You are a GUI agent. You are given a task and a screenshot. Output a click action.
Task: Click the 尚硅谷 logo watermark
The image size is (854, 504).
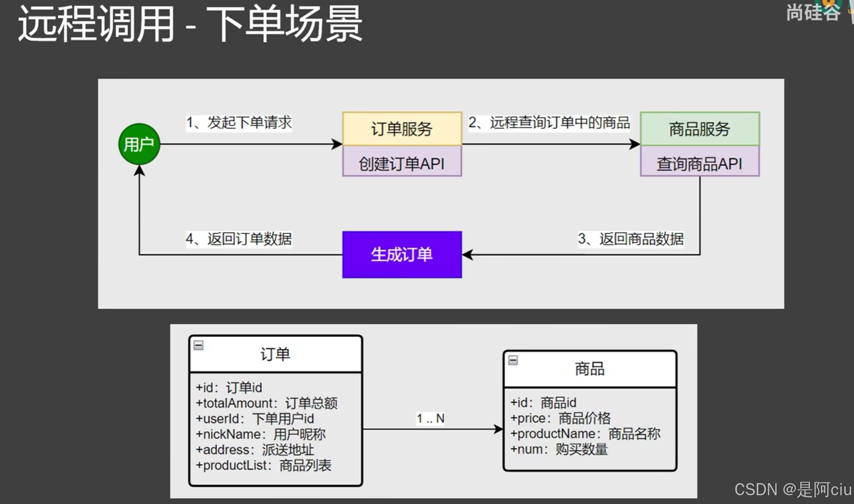tap(813, 12)
